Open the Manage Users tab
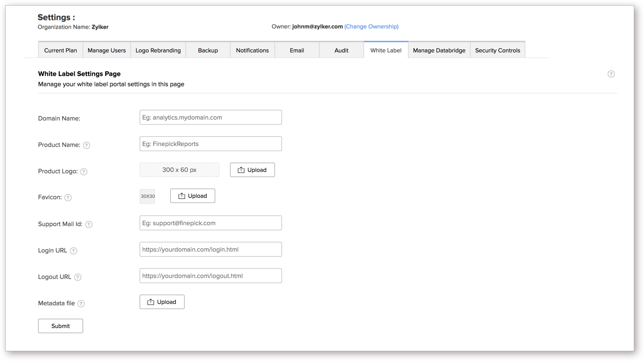This screenshot has height=361, width=644. 107,51
